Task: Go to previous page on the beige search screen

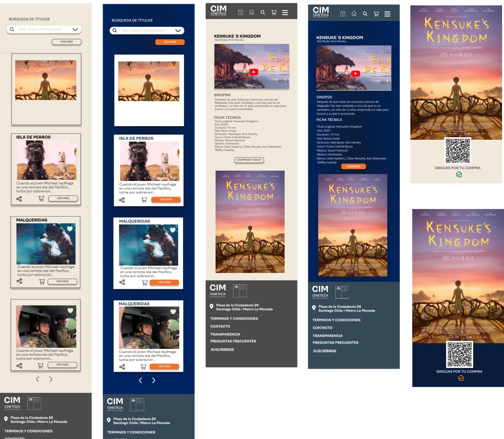Action: 37,379
